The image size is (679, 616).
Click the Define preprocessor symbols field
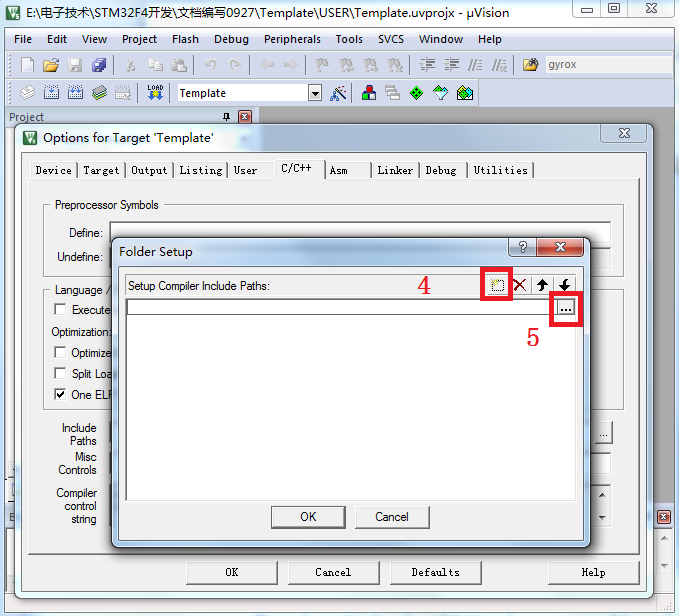pyautogui.click(x=360, y=232)
